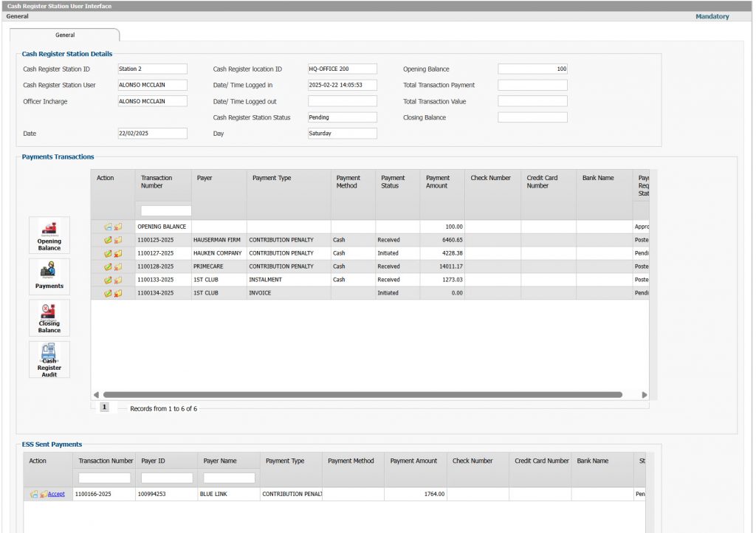Click the Cash Register location ID field
The height and width of the screenshot is (533, 756).
pos(343,69)
